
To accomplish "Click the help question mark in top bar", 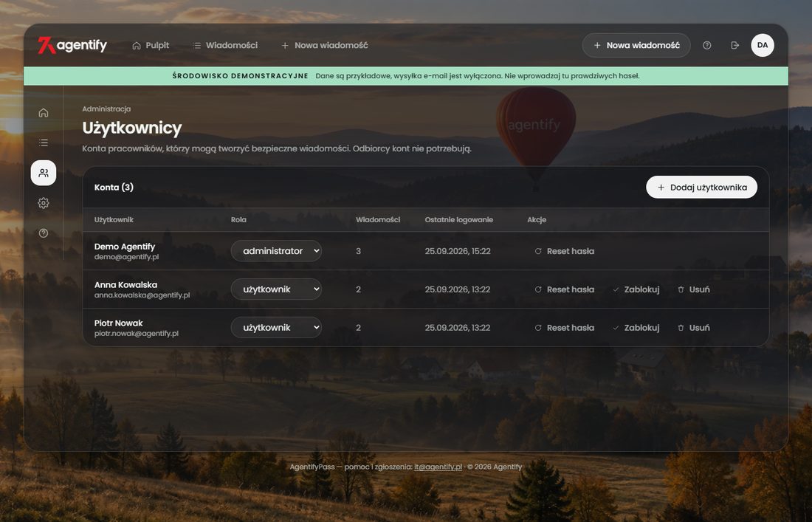I will tap(707, 46).
